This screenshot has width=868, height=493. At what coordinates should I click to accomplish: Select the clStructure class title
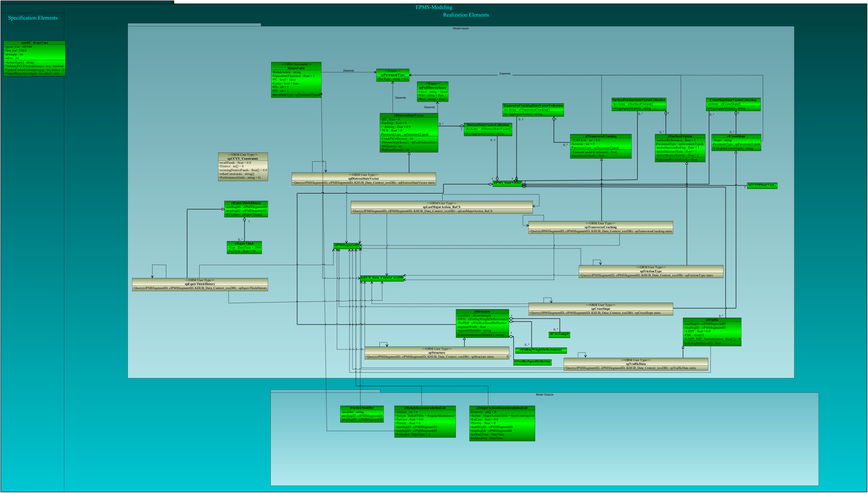tap(482, 311)
